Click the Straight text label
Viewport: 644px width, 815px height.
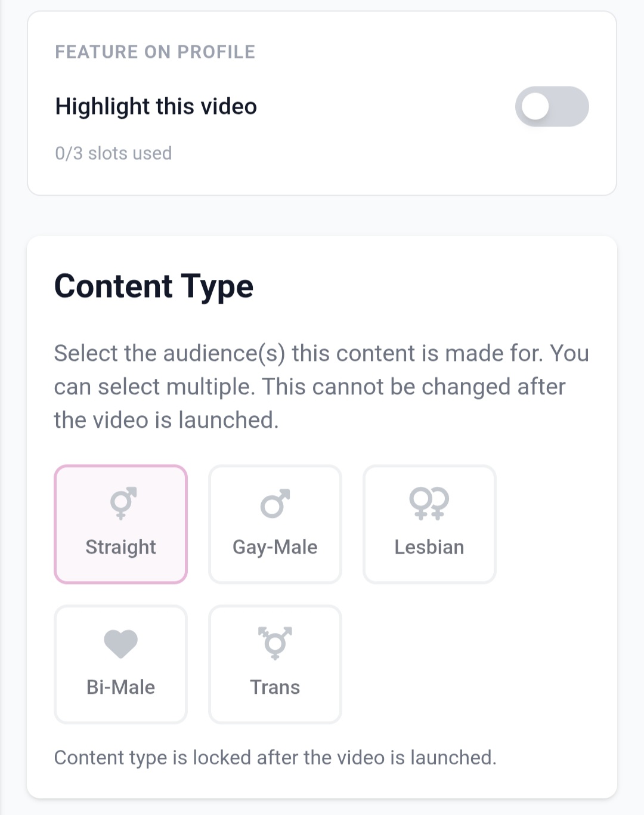(x=121, y=547)
